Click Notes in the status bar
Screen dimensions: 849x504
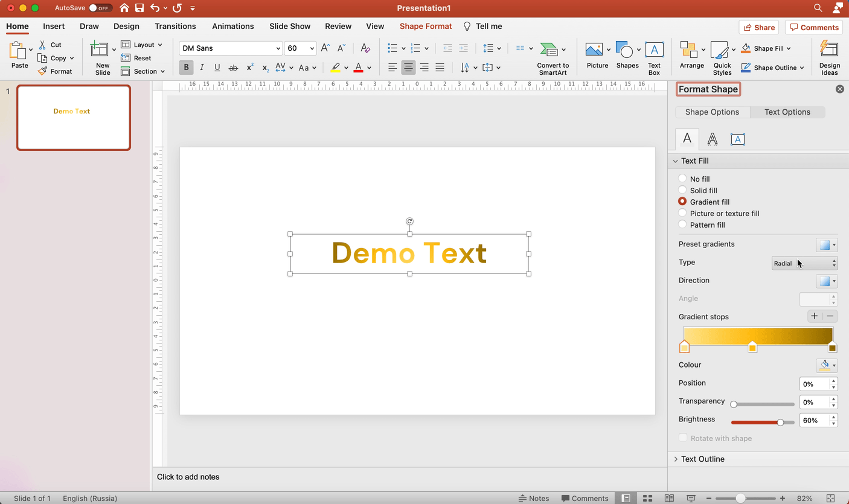534,498
